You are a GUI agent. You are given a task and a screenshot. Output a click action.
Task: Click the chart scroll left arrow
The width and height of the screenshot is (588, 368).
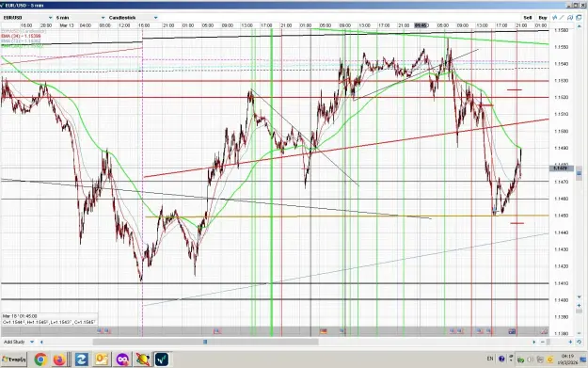pos(41,342)
